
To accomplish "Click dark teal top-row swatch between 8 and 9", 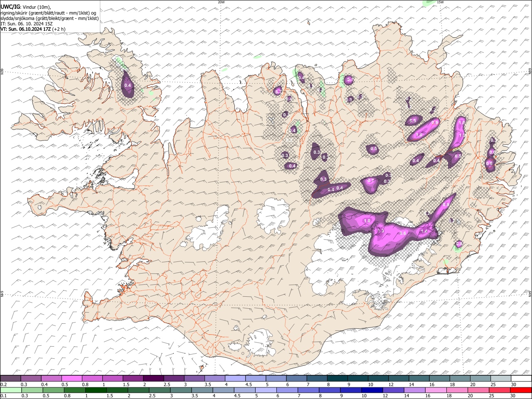I will [337, 379].
